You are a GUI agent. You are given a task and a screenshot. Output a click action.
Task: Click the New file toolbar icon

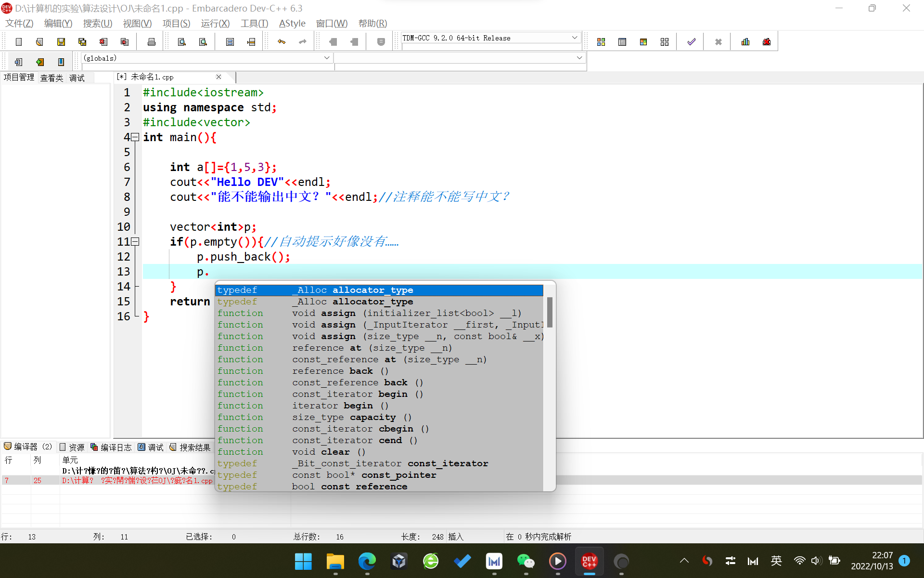pyautogui.click(x=19, y=42)
